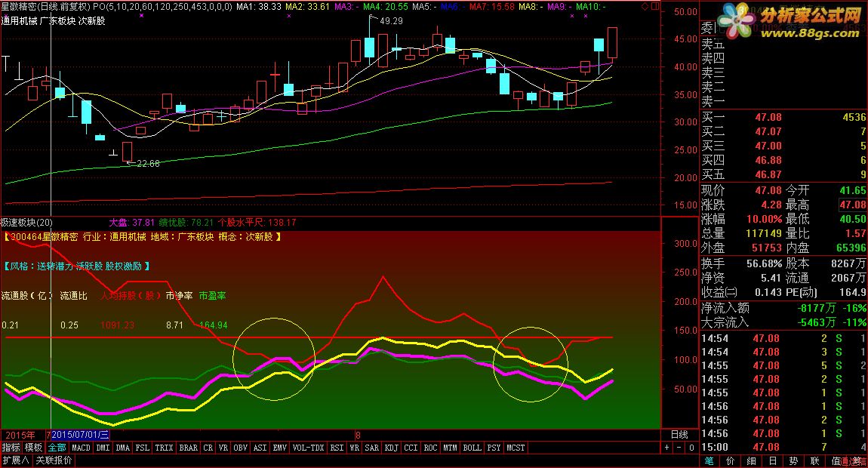
Task: Switch indicator to RSI
Action: tap(337, 448)
